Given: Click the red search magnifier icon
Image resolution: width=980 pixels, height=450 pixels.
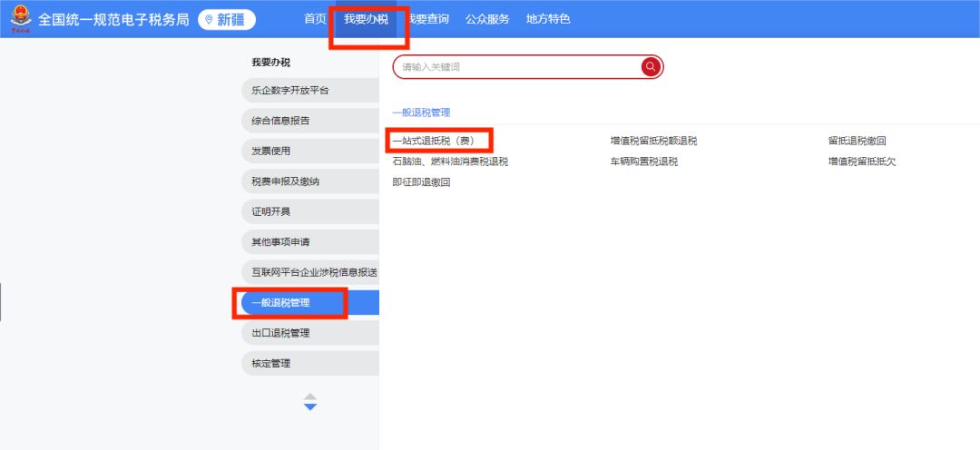Looking at the screenshot, I should coord(651,66).
